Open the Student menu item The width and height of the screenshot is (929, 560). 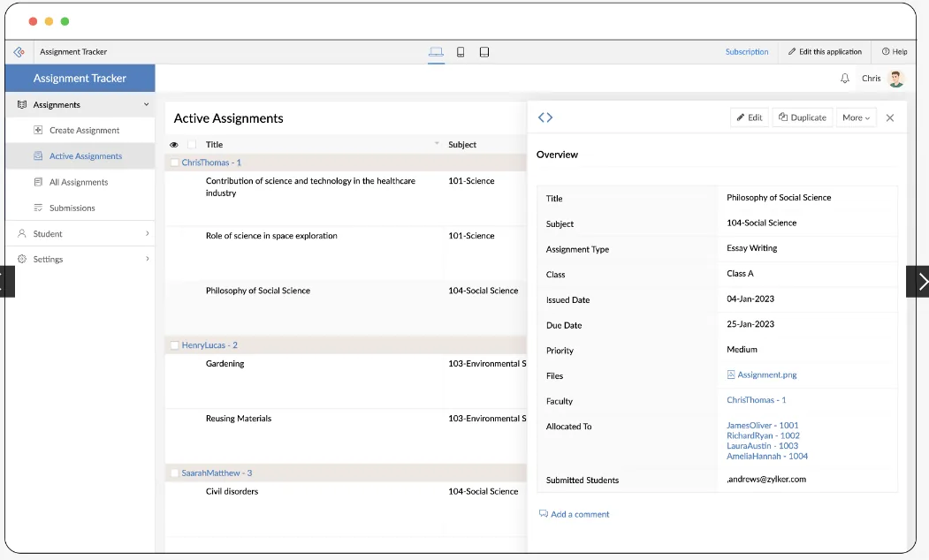click(48, 234)
